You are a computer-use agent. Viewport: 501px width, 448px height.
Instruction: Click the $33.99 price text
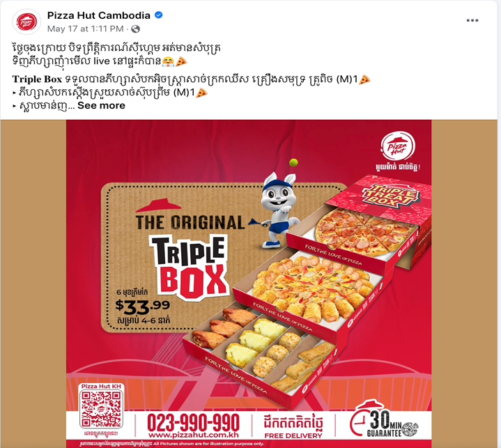143,306
